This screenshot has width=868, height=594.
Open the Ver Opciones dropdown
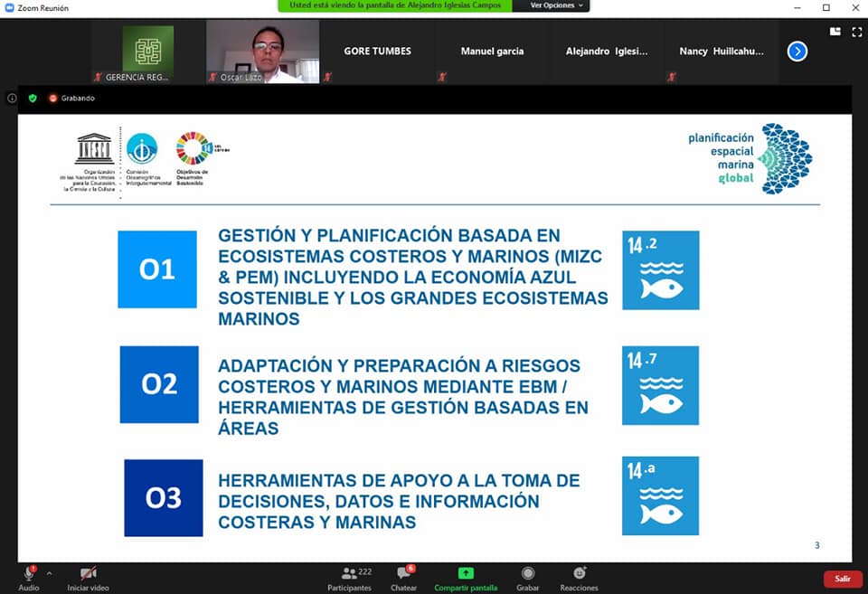[551, 5]
